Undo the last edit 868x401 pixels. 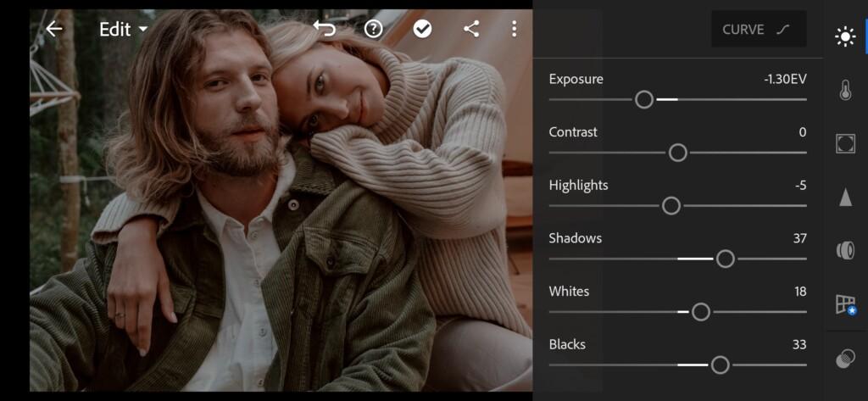pyautogui.click(x=325, y=28)
